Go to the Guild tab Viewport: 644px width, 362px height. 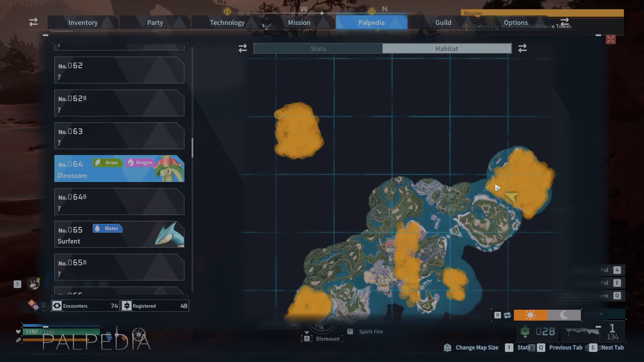coord(443,22)
